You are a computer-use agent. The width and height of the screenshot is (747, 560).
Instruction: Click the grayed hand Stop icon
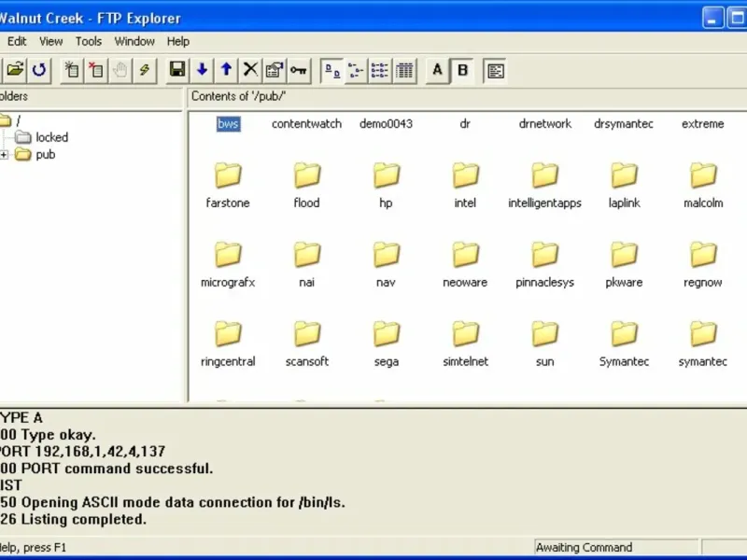(120, 70)
